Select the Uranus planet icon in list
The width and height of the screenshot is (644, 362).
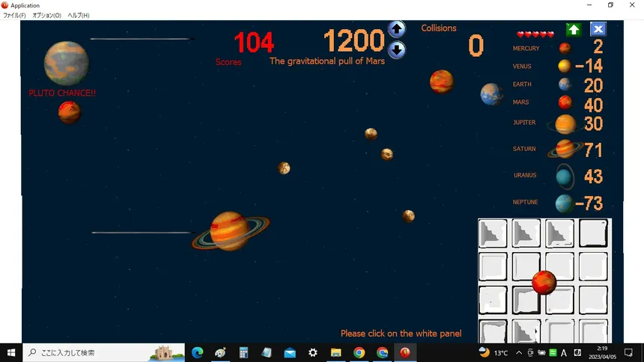pos(565,177)
